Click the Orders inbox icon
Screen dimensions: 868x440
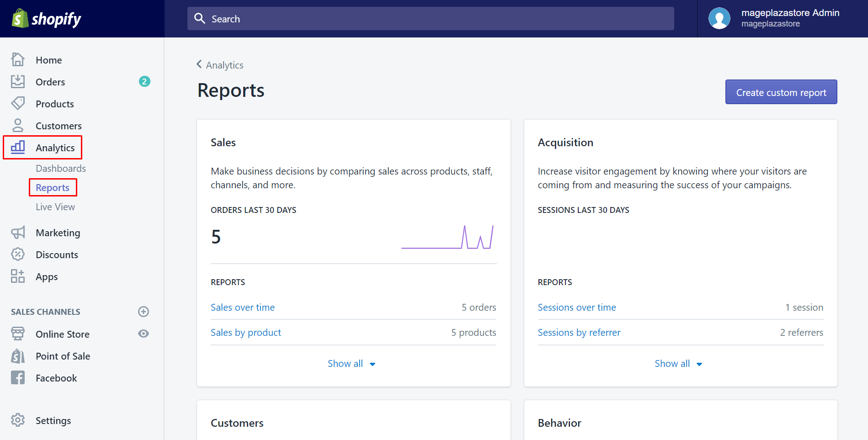[x=18, y=81]
